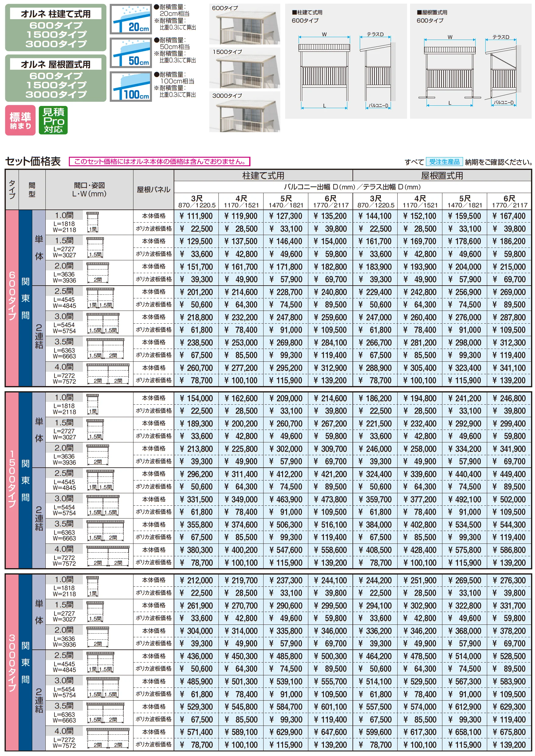Open the 600タイプ product photo thumbnail

click(245, 24)
